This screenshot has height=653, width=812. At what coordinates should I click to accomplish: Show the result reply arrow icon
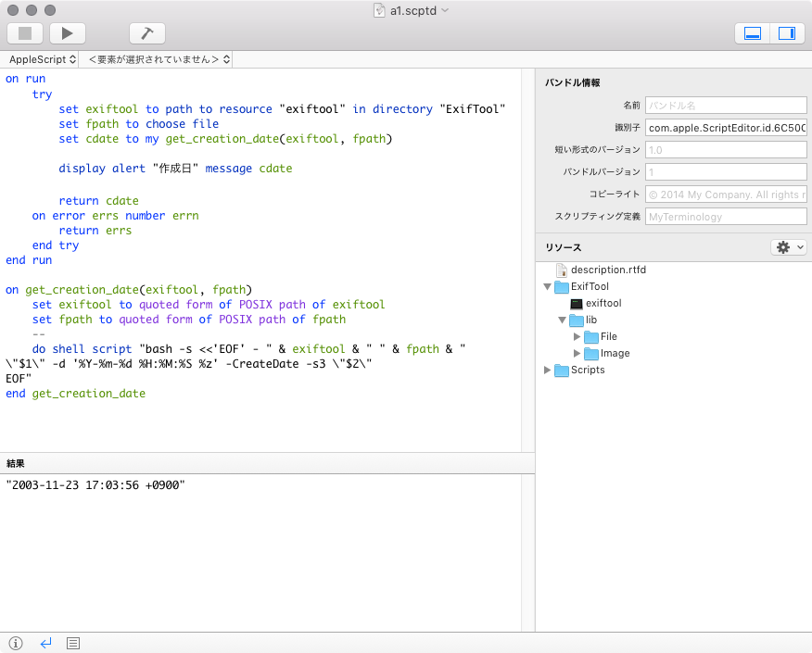click(45, 643)
